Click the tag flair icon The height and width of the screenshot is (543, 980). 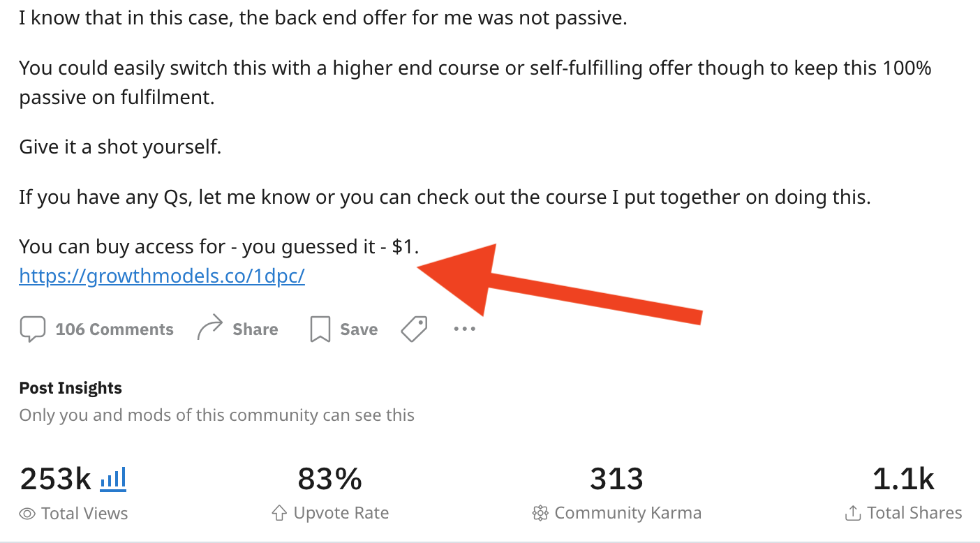414,329
